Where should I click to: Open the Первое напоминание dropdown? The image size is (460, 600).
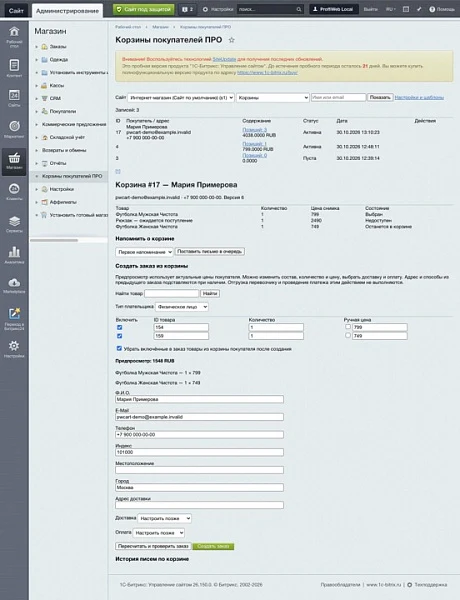click(144, 252)
